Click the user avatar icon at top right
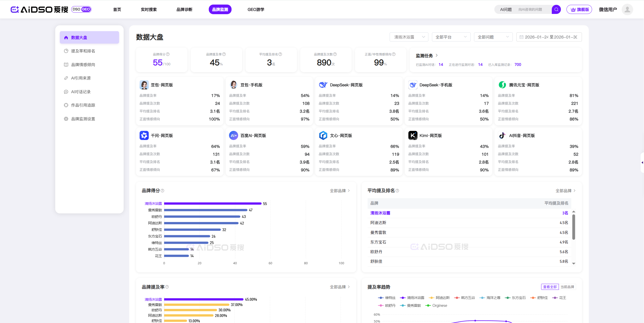 627,9
